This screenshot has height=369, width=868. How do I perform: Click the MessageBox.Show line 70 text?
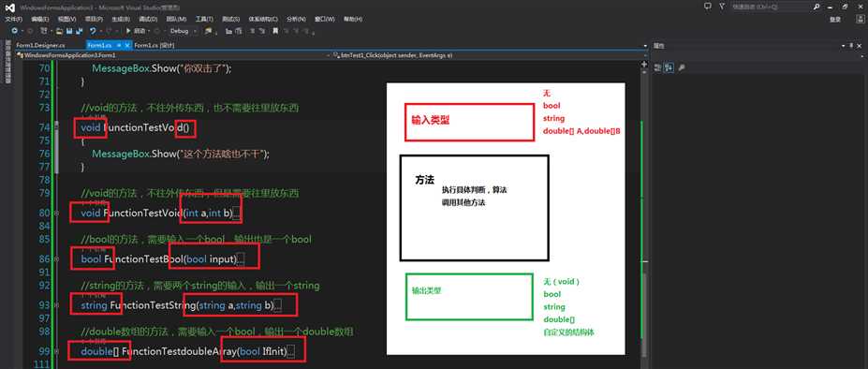click(x=162, y=68)
